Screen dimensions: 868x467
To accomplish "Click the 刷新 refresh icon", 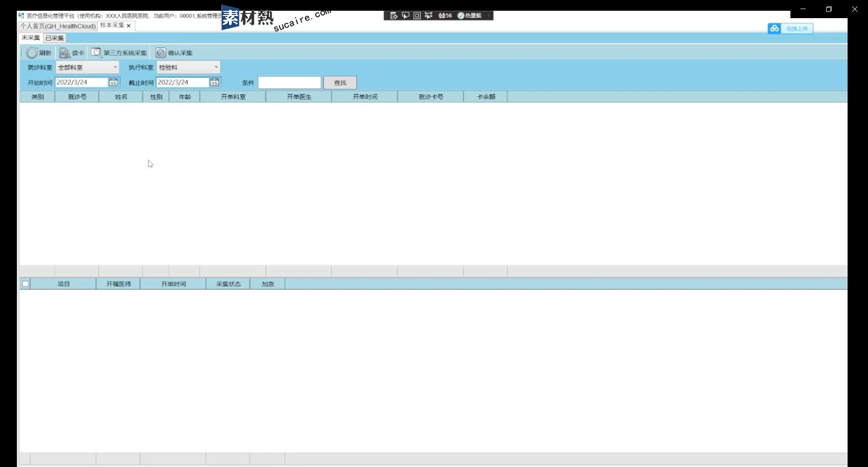I will point(32,53).
